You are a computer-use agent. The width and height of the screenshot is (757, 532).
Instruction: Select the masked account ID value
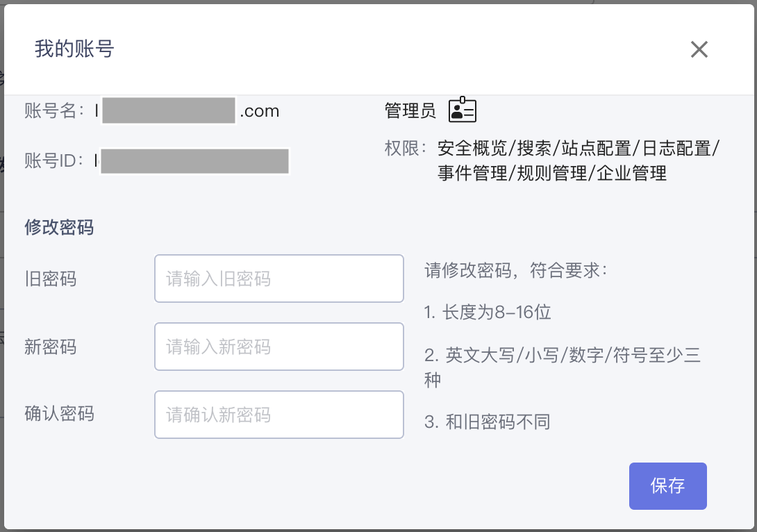192,160
